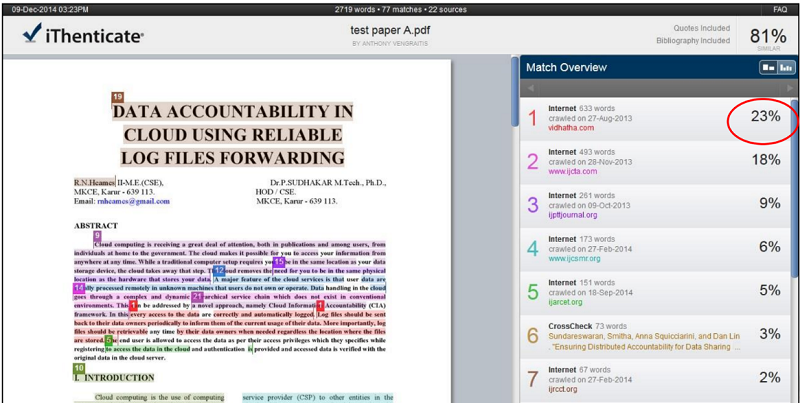Click '2719 words • 77 matches • 22 sources' status

click(x=401, y=9)
